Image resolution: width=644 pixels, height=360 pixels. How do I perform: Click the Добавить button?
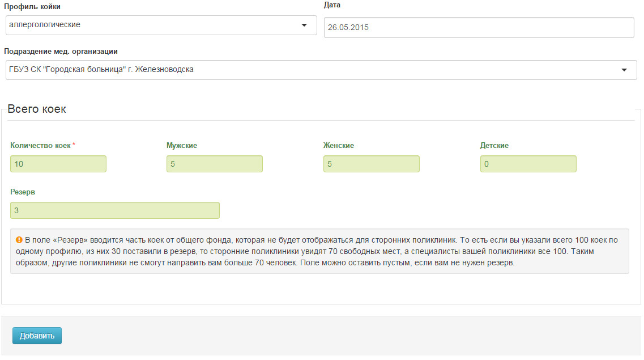pos(37,336)
